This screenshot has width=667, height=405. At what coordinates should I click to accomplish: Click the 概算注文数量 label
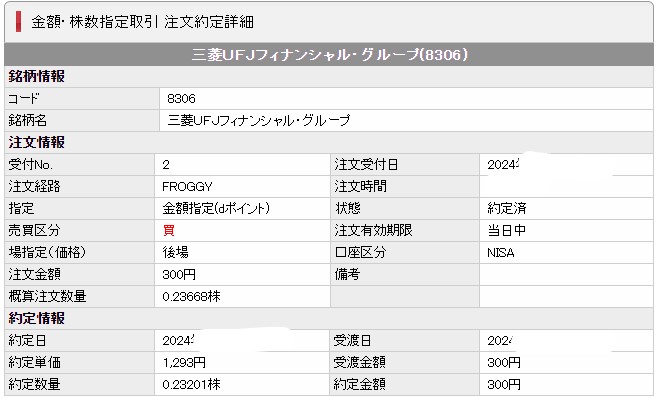click(47, 297)
